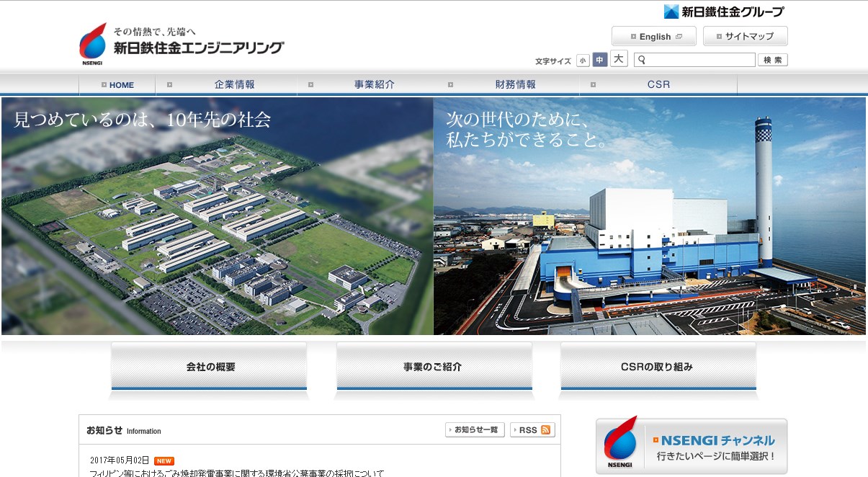Open the 財務情報 navigation menu
The height and width of the screenshot is (477, 868).
pyautogui.click(x=509, y=84)
